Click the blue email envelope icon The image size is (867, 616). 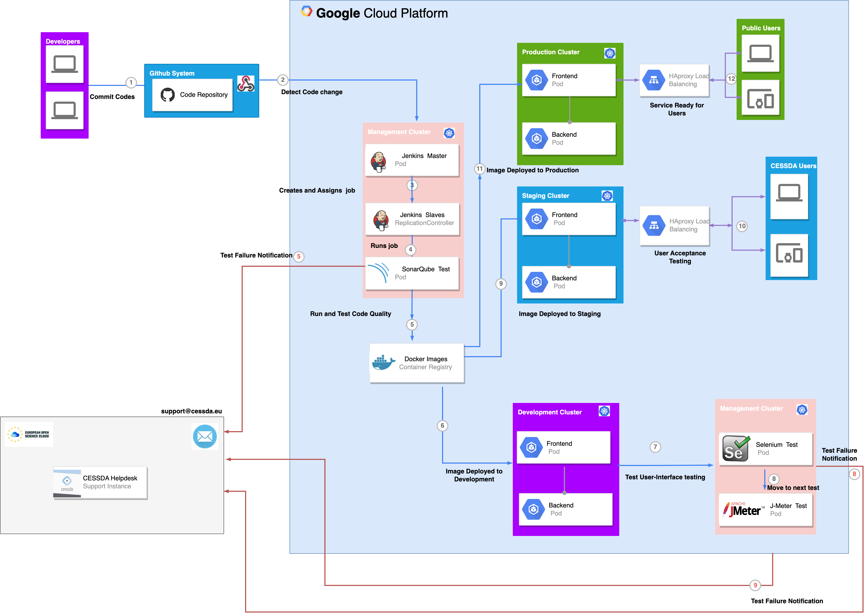pyautogui.click(x=205, y=436)
